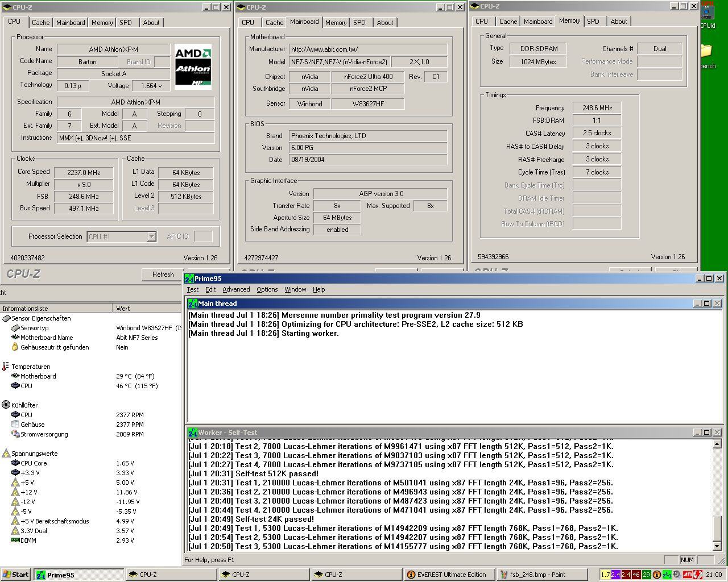Image resolution: width=728 pixels, height=582 pixels.
Task: Open the Prime95 Advanced menu
Action: pyautogui.click(x=236, y=289)
